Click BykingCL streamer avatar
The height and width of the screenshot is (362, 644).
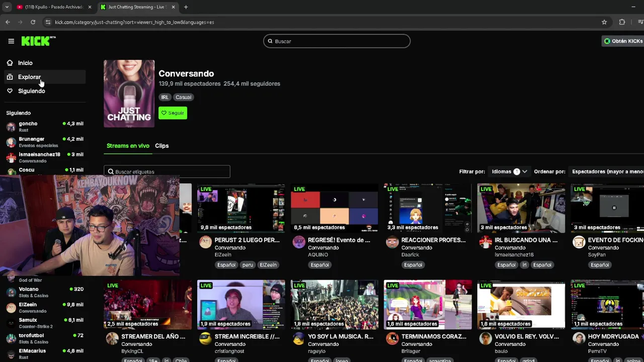(112, 338)
